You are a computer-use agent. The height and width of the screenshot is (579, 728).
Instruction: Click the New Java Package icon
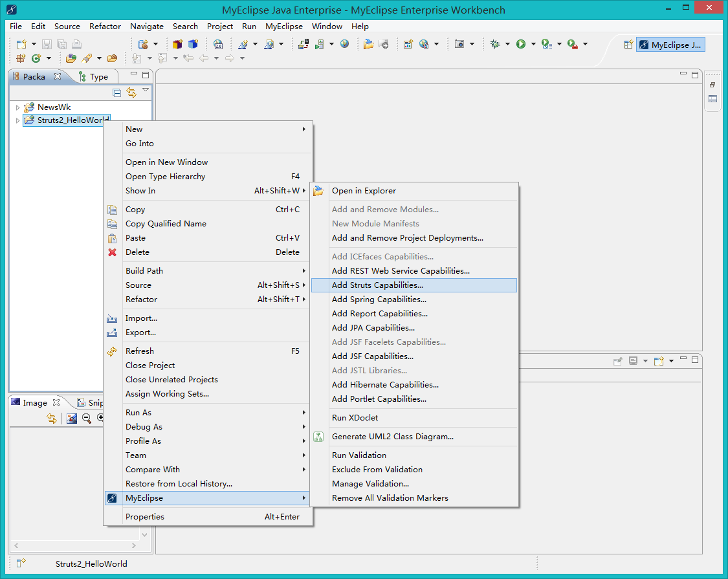click(x=21, y=58)
